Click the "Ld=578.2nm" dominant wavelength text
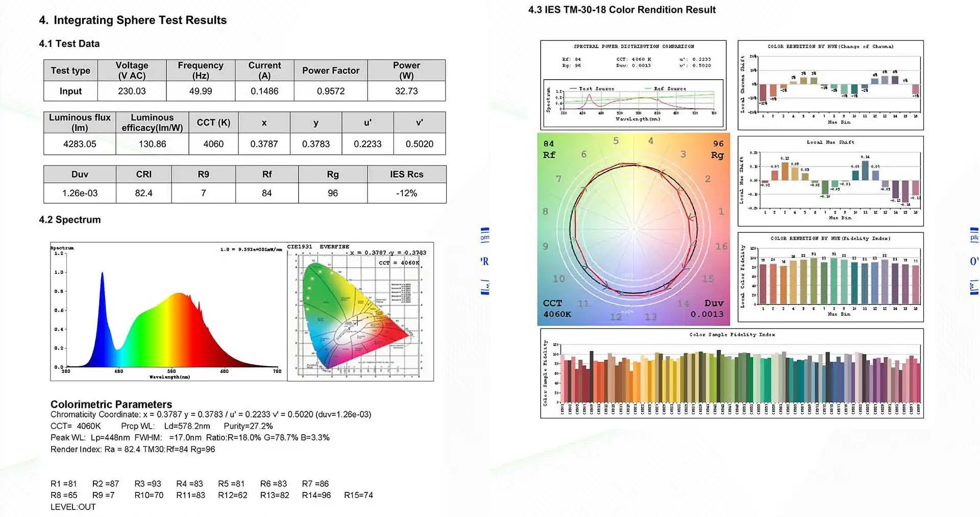Screen dimensions: 980x517 click(x=187, y=426)
